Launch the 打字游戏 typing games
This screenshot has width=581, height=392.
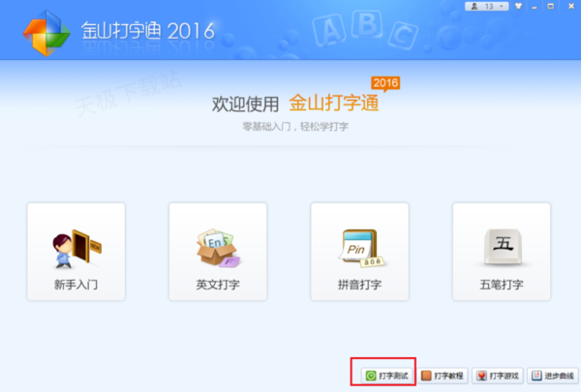(x=498, y=376)
